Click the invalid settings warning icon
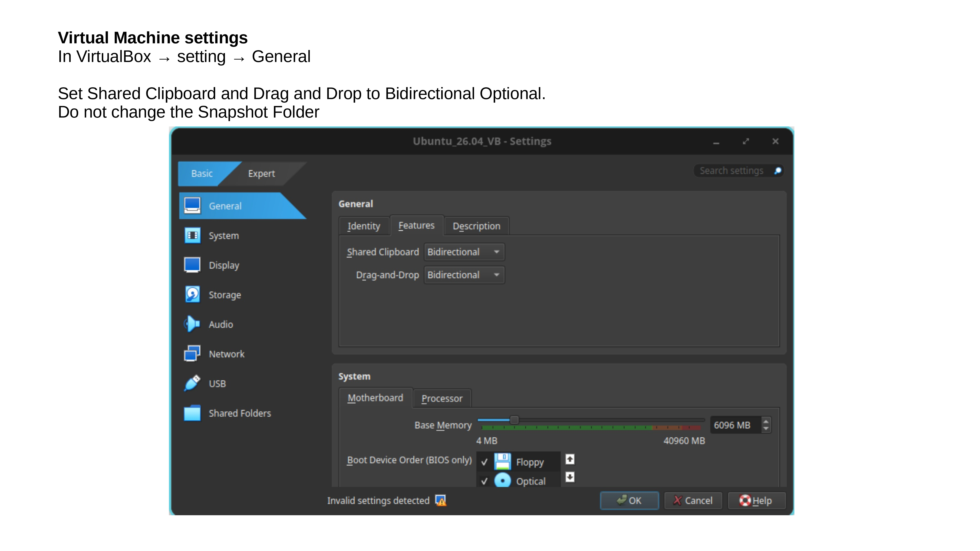980x551 pixels. pos(441,500)
